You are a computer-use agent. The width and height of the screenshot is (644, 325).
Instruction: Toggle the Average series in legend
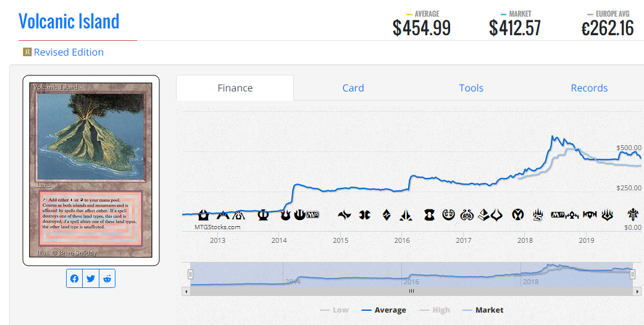[383, 310]
